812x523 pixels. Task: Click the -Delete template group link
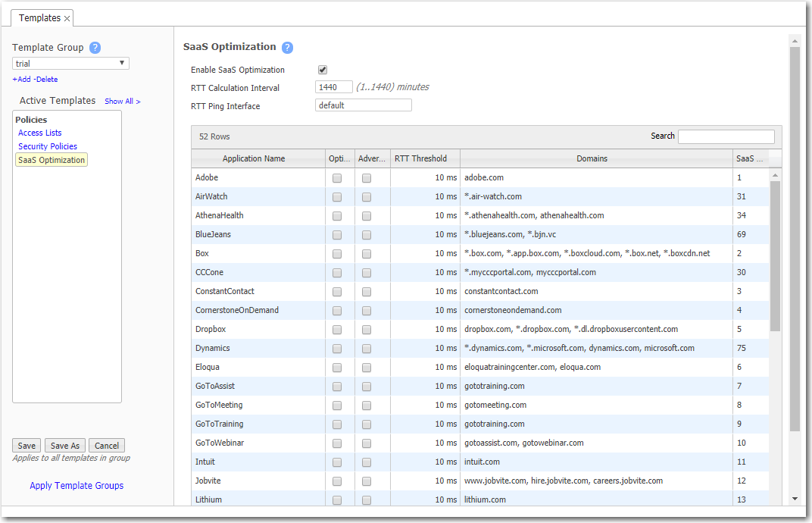pyautogui.click(x=46, y=80)
